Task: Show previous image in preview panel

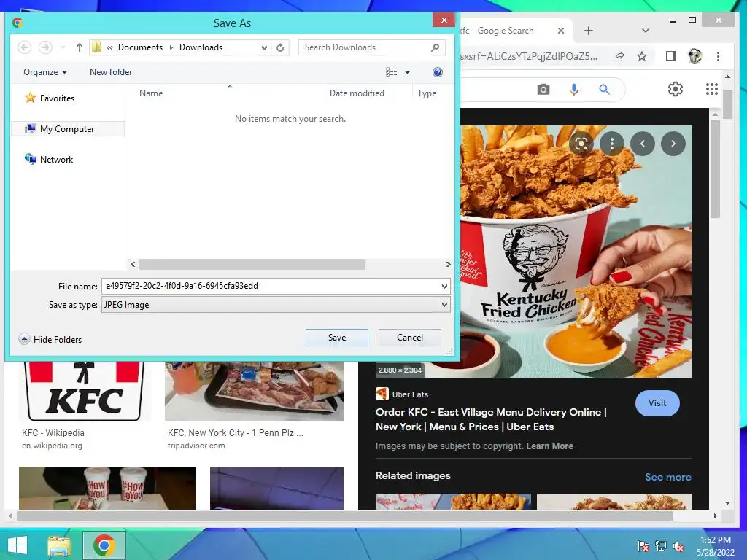Action: 642,144
